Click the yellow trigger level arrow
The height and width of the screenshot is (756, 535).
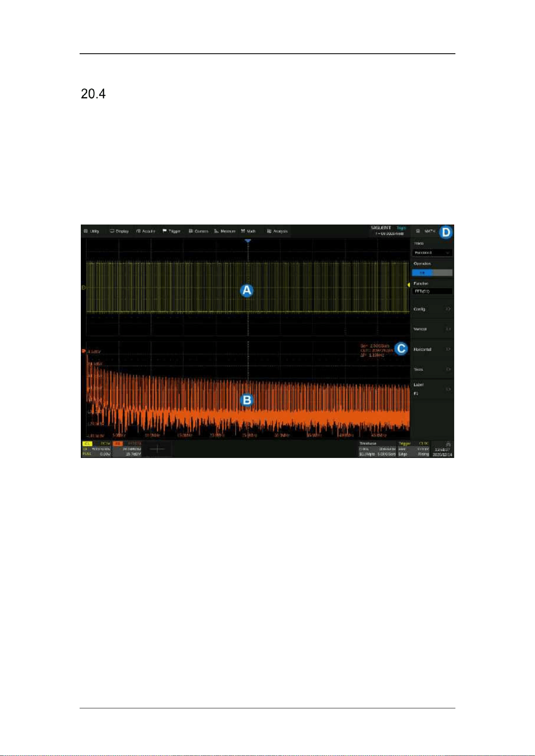pyautogui.click(x=409, y=285)
